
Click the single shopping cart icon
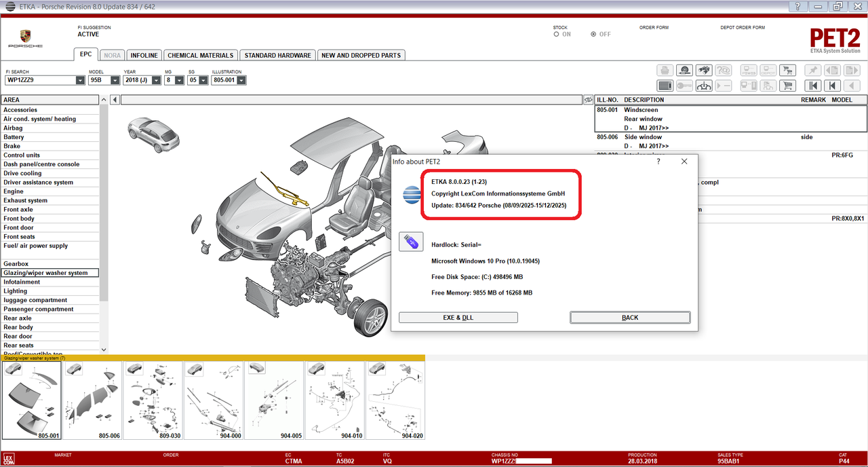pos(787,86)
